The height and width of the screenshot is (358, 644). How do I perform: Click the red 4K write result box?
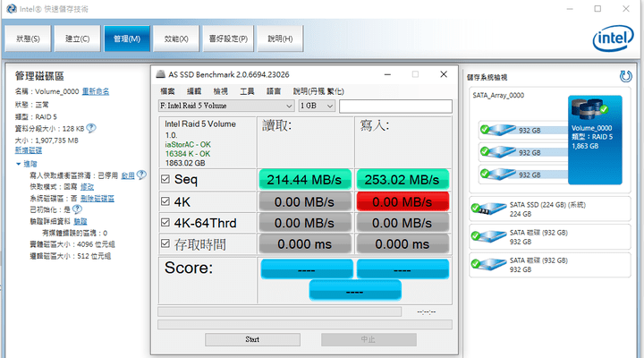click(402, 201)
